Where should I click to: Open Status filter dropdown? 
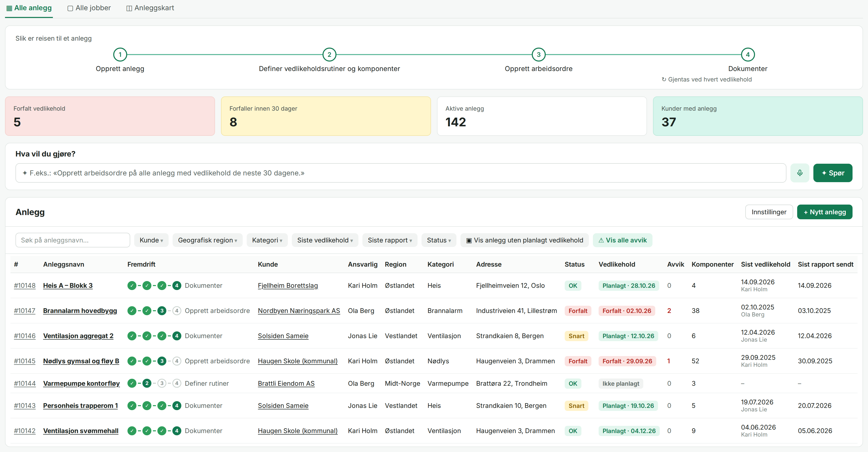click(439, 240)
